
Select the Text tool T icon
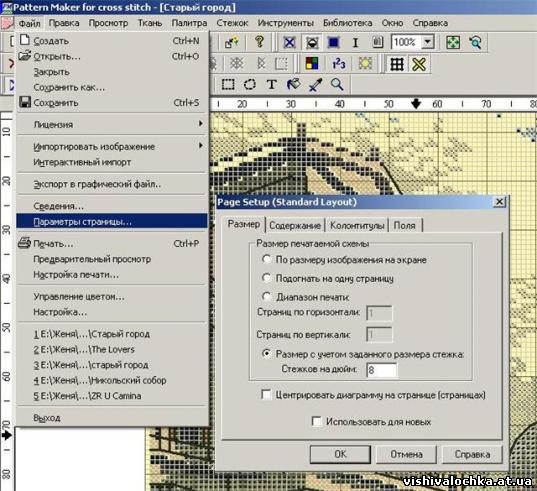pos(272,84)
